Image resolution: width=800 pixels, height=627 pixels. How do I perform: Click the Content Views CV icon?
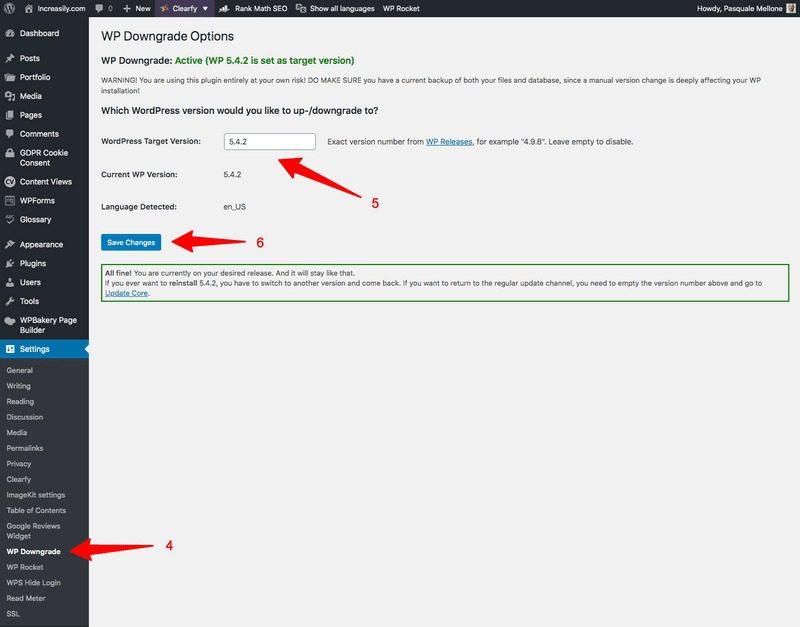pos(10,182)
